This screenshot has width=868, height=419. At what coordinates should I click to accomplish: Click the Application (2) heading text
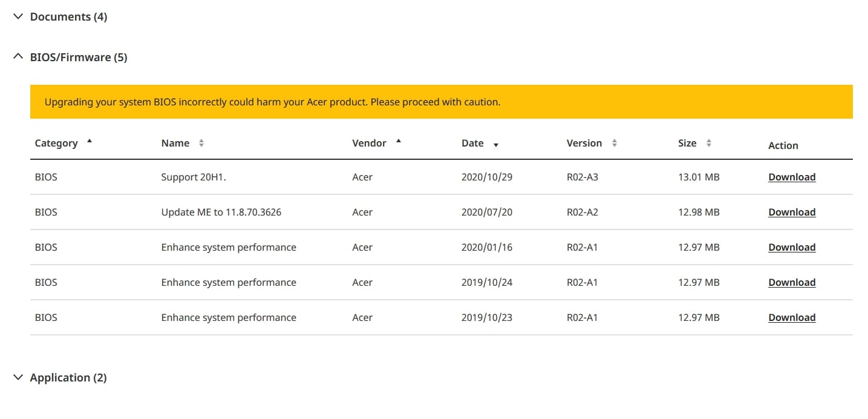click(68, 377)
